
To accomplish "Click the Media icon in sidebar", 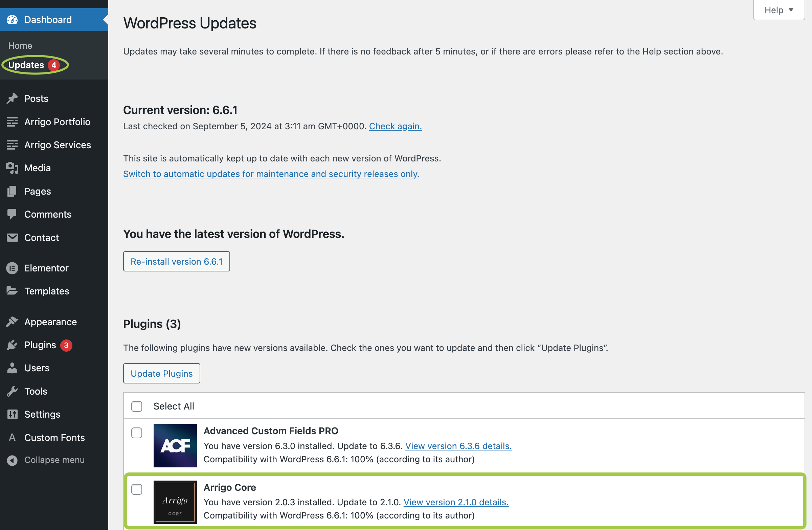I will pos(12,168).
